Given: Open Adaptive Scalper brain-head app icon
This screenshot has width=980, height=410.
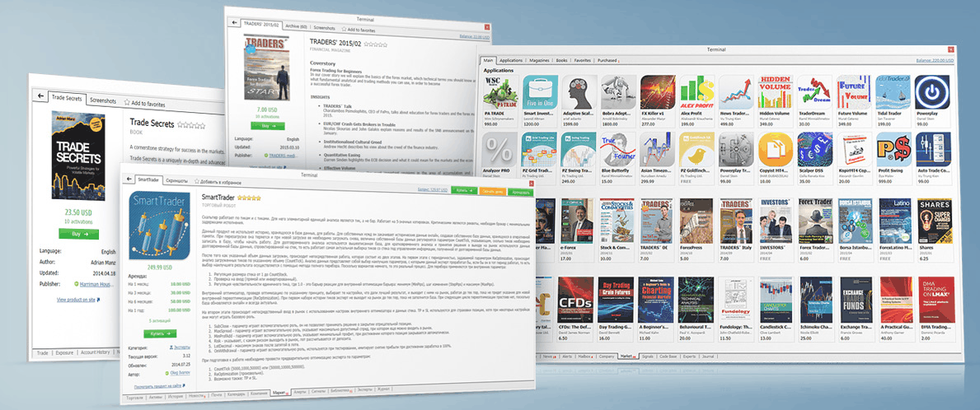Looking at the screenshot, I should tap(579, 92).
